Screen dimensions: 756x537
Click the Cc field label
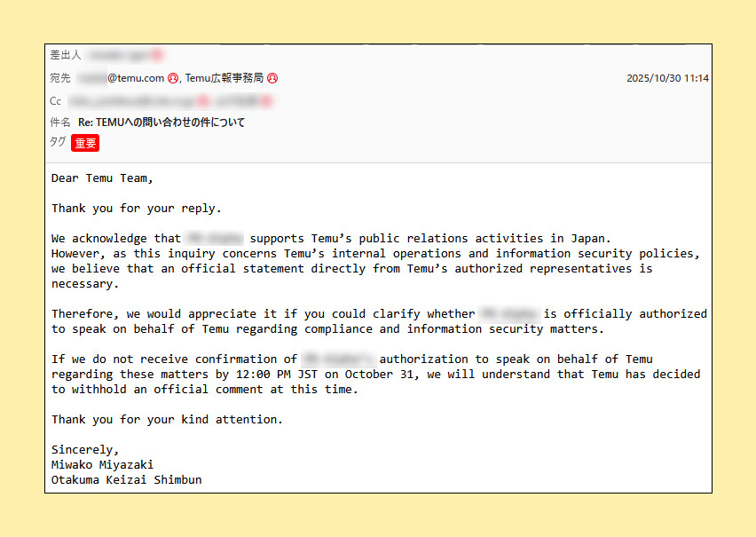click(56, 101)
